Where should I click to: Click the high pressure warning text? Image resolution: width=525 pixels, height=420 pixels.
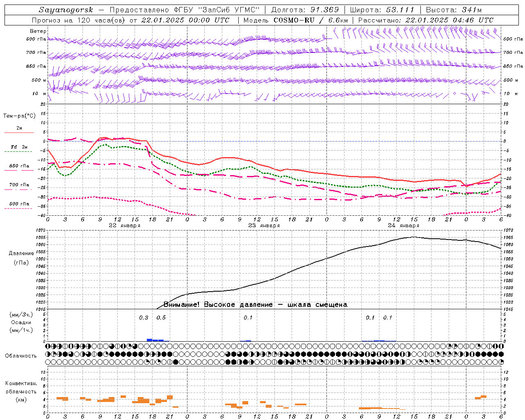(x=255, y=304)
